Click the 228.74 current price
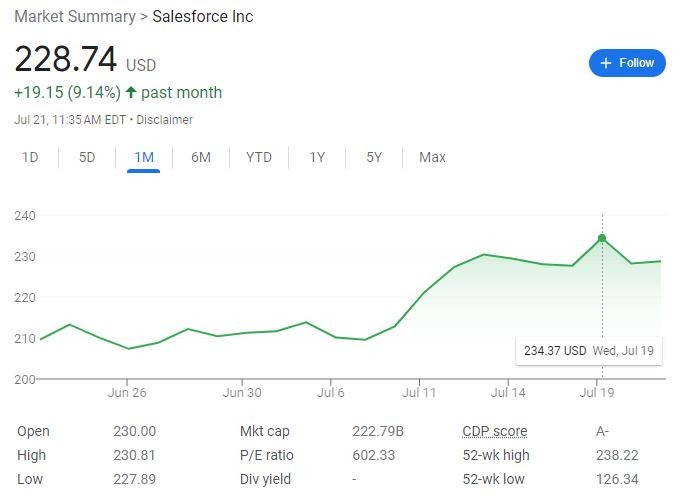 66,59
